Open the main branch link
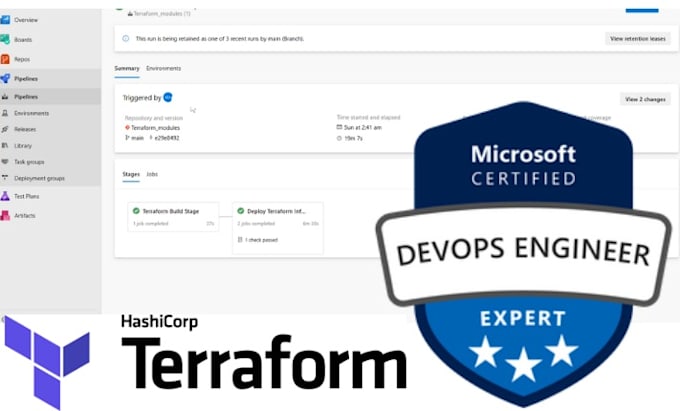 click(137, 138)
